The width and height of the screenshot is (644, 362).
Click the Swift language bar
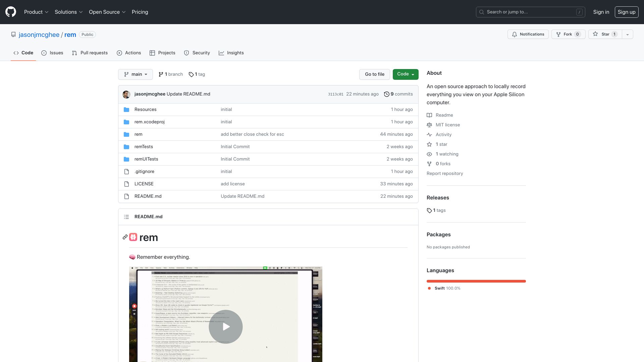click(x=476, y=281)
